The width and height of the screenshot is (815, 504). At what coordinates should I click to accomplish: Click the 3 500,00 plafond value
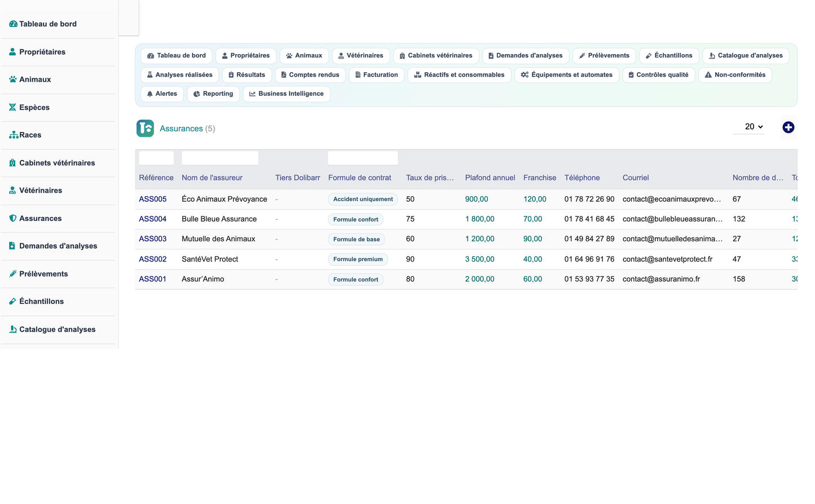click(x=480, y=259)
